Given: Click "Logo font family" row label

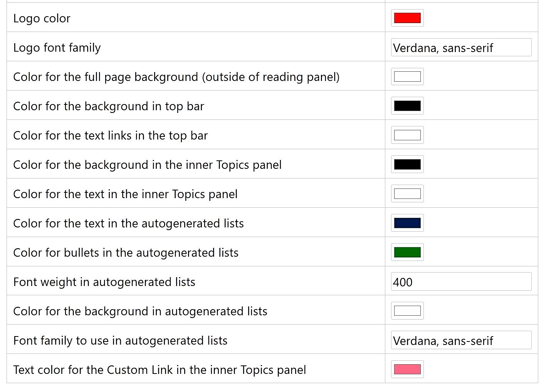Looking at the screenshot, I should 57,48.
